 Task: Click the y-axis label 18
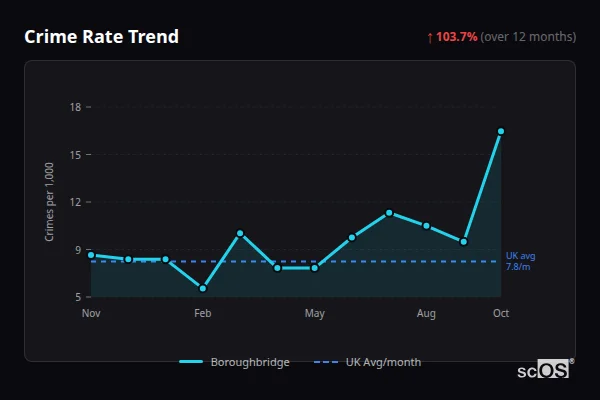pyautogui.click(x=75, y=107)
